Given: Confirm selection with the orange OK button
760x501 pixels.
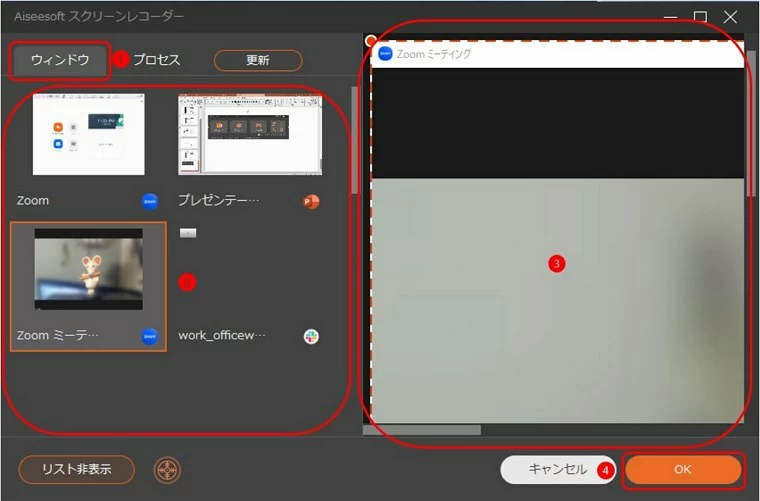Looking at the screenshot, I should coord(683,469).
